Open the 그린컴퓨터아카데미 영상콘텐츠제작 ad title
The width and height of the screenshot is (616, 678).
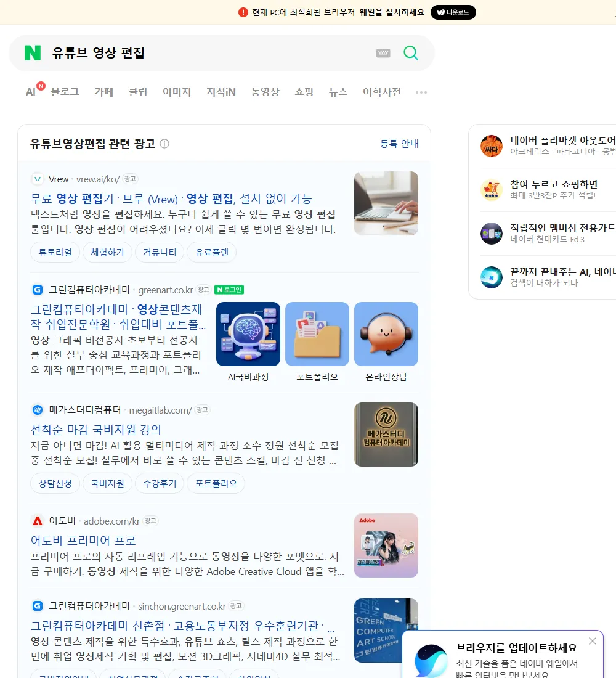[x=118, y=317]
